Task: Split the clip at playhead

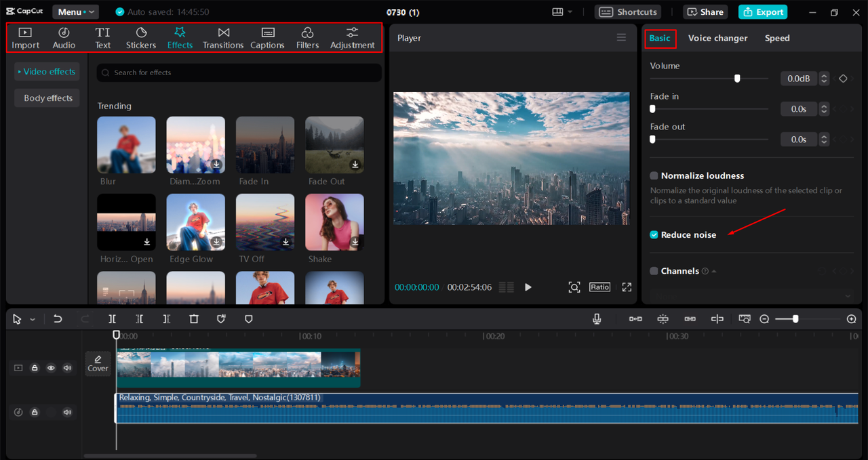Action: pyautogui.click(x=113, y=319)
